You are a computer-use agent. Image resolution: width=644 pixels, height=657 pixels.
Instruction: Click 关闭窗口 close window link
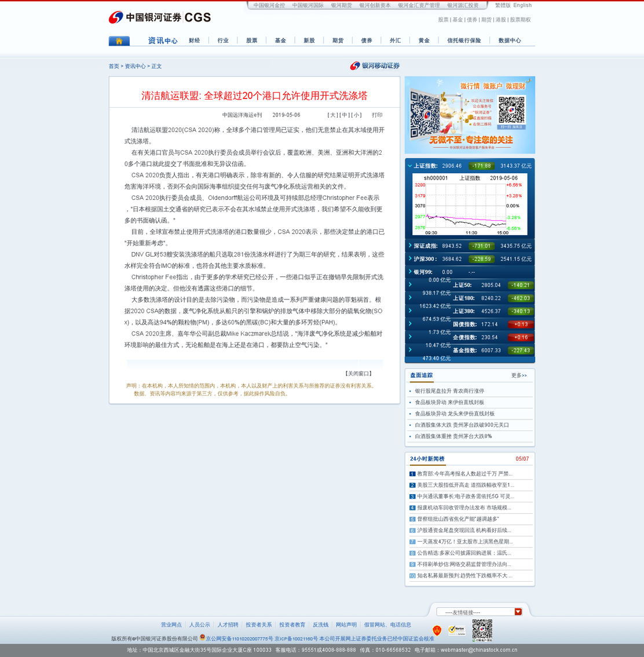coord(358,373)
